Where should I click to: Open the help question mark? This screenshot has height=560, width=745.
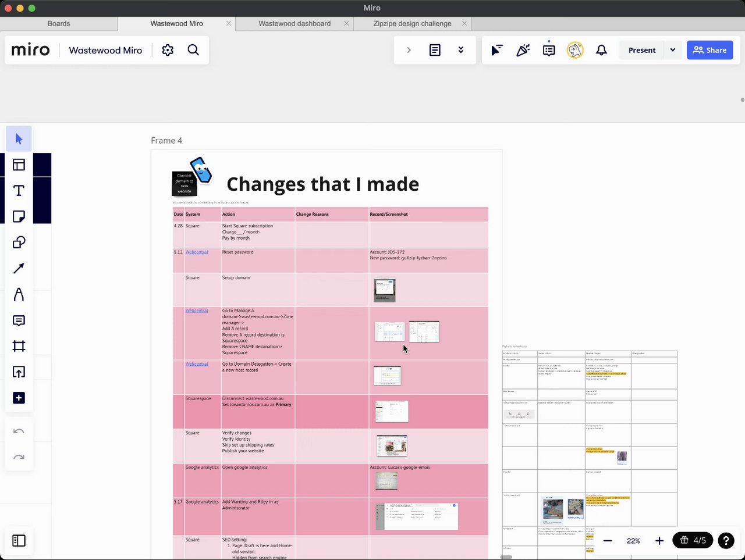point(726,541)
